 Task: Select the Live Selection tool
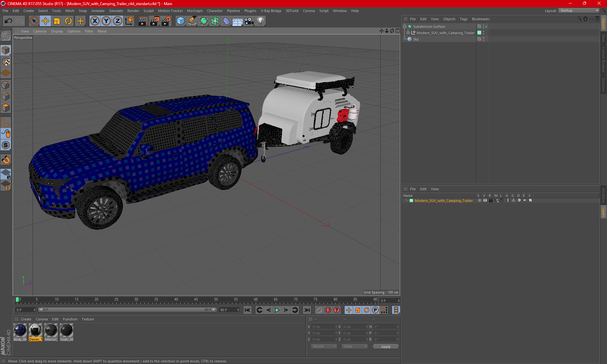[34, 21]
